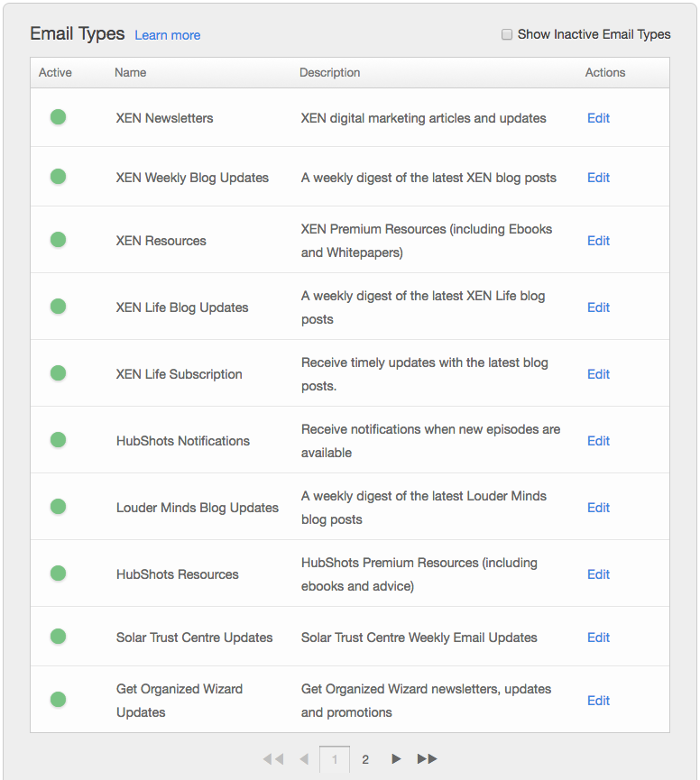
Task: Select the Get Organized Wizard Updates name
Action: [180, 701]
